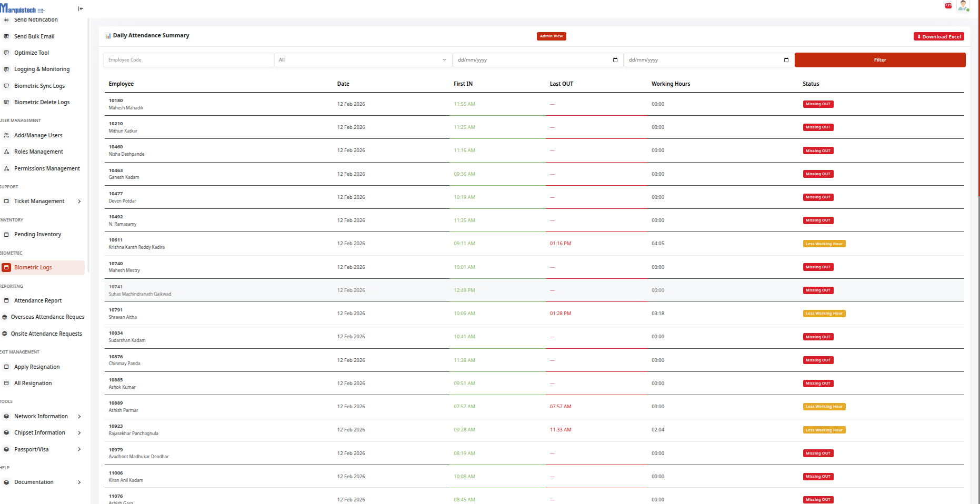Click the Download Excel button
Screen dimensions: 980x504
939,37
